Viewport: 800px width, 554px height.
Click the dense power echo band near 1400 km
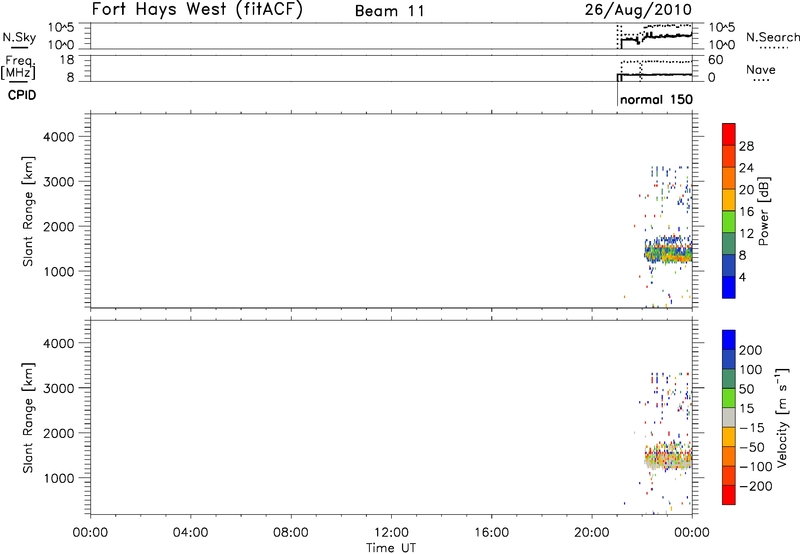click(x=668, y=251)
